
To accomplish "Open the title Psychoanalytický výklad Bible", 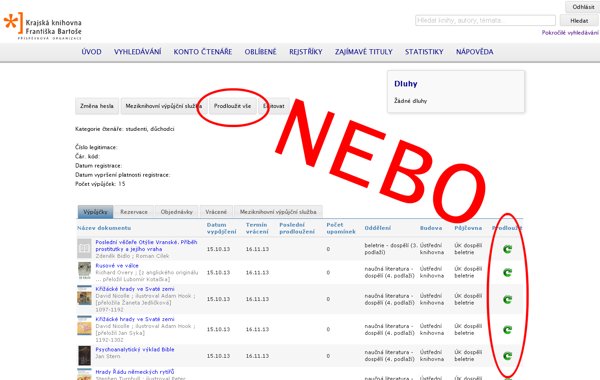I will pyautogui.click(x=135, y=349).
